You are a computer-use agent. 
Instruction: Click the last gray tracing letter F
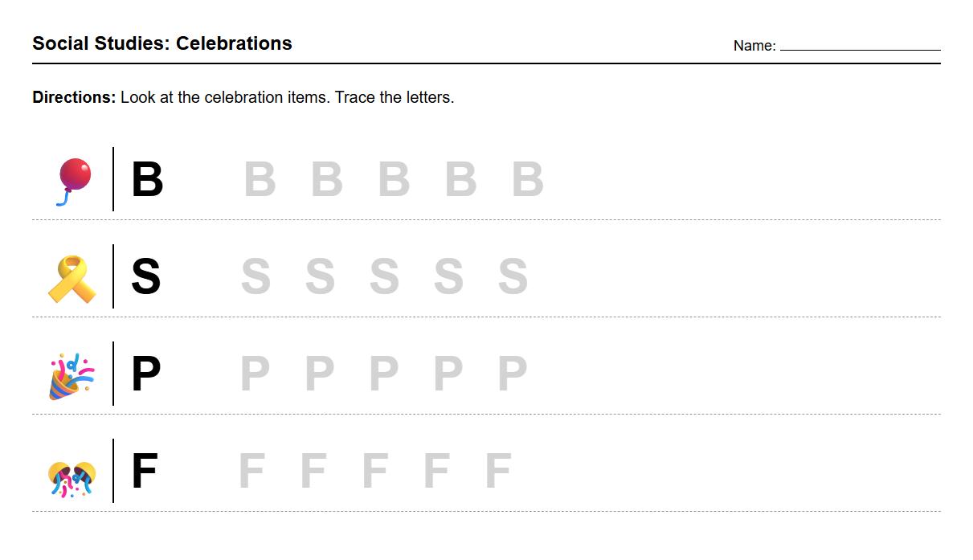498,472
